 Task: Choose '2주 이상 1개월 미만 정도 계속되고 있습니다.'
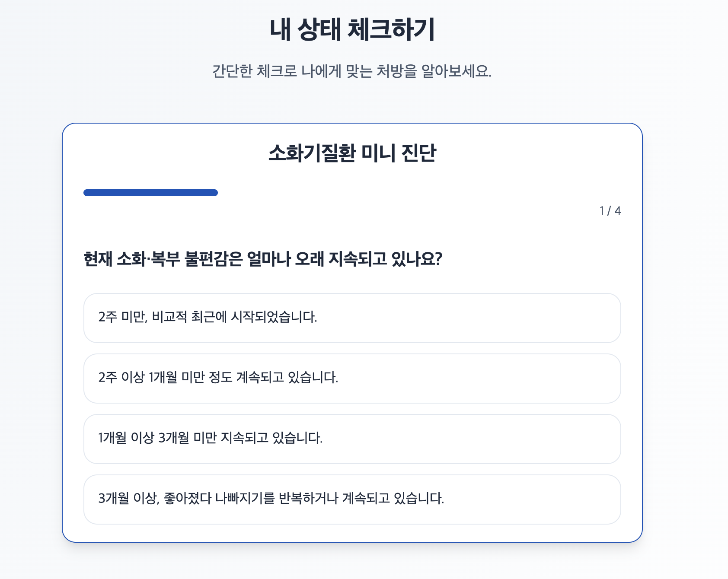tap(352, 379)
